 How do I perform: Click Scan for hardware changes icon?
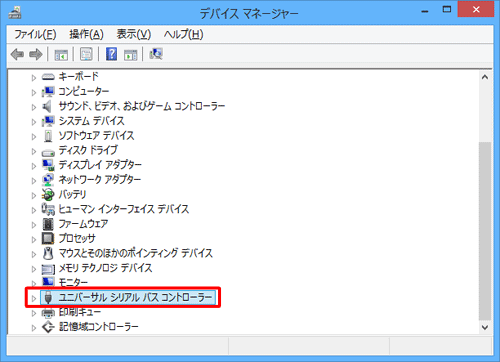pos(156,54)
